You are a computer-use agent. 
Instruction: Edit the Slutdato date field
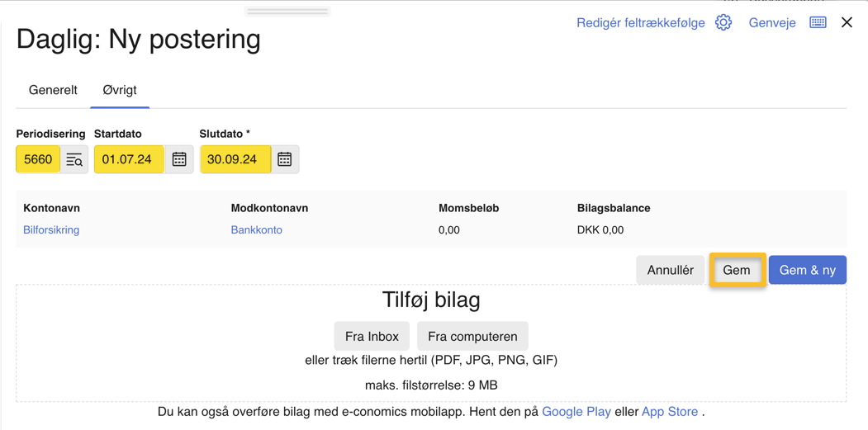[235, 159]
